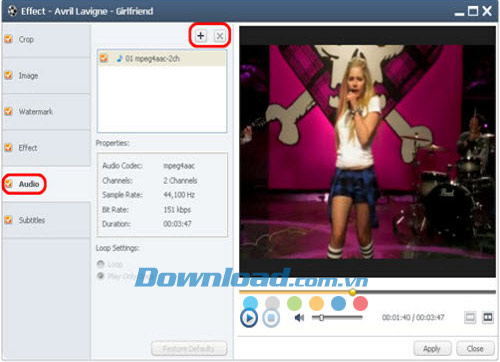
Task: Toggle the Subtitles checkbox
Action: (8, 220)
